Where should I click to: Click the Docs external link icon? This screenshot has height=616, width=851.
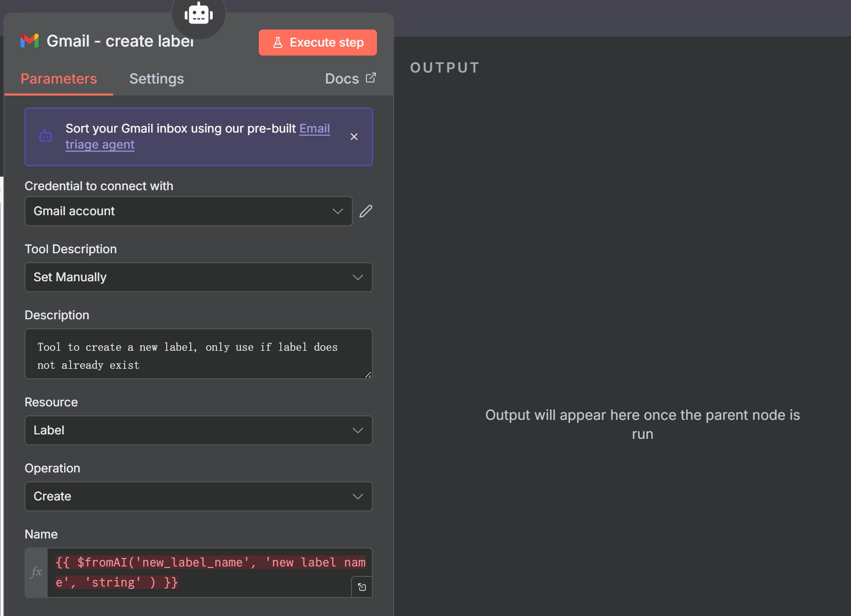click(x=371, y=78)
